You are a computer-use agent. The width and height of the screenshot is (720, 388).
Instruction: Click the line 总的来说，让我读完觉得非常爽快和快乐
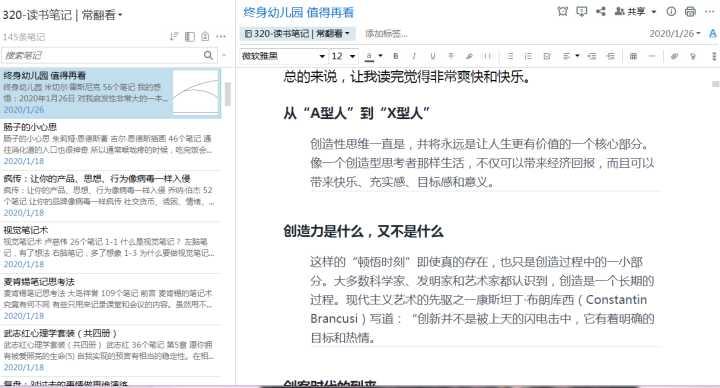click(x=406, y=76)
